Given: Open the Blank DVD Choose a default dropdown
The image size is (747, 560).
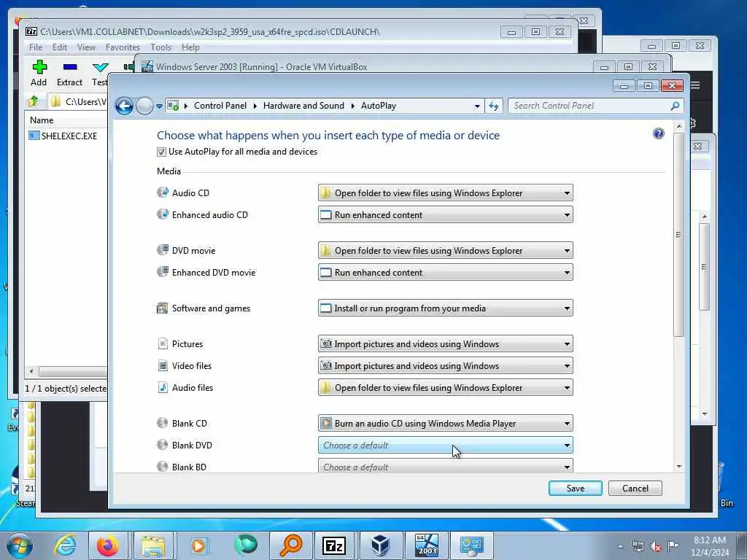Looking at the screenshot, I should [446, 446].
